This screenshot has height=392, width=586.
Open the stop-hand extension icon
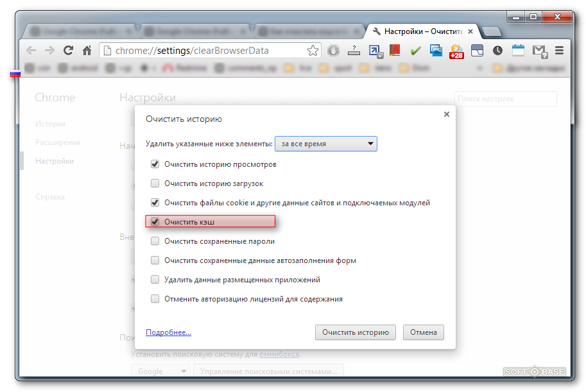(x=333, y=51)
